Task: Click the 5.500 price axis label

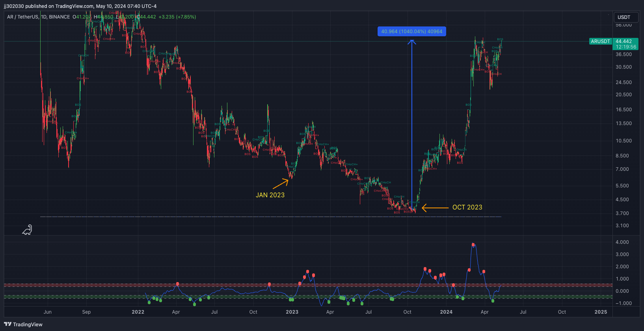Action: coord(622,186)
